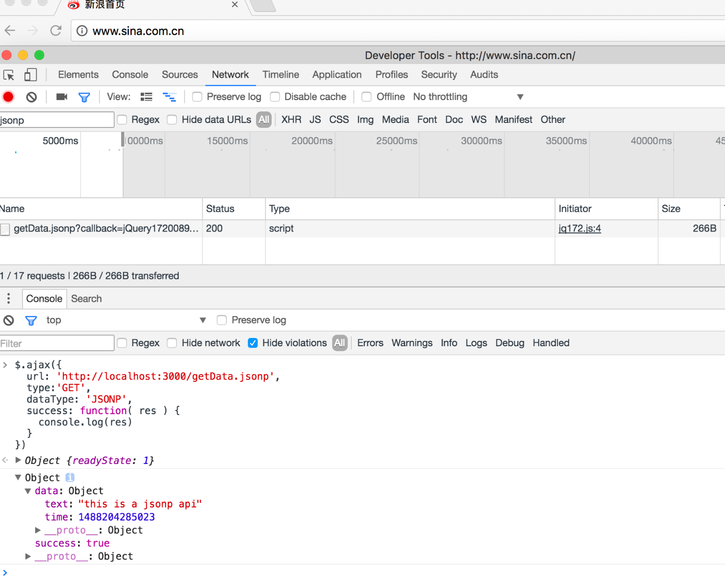Click the console Filter input field

[x=57, y=343]
